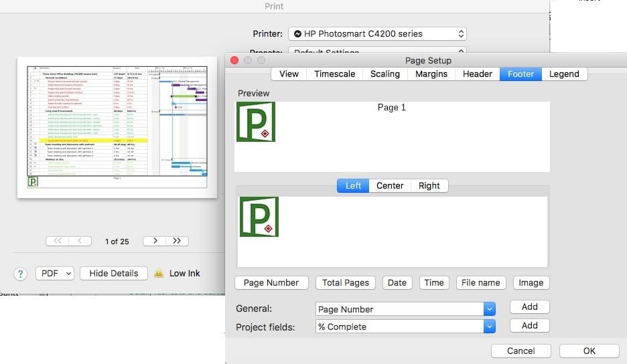Image resolution: width=627 pixels, height=364 pixels.
Task: Select the Left alignment segment
Action: tap(353, 186)
